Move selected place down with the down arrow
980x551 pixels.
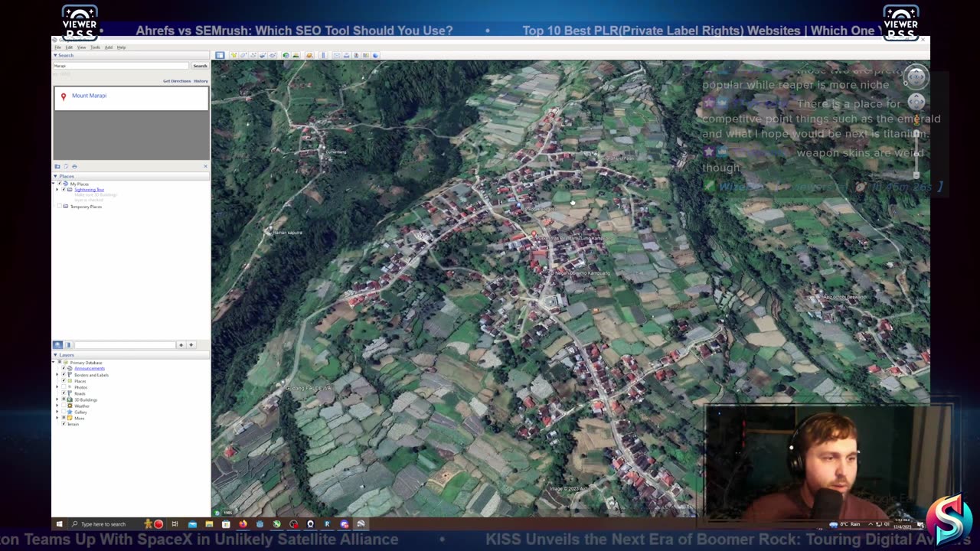click(x=191, y=345)
